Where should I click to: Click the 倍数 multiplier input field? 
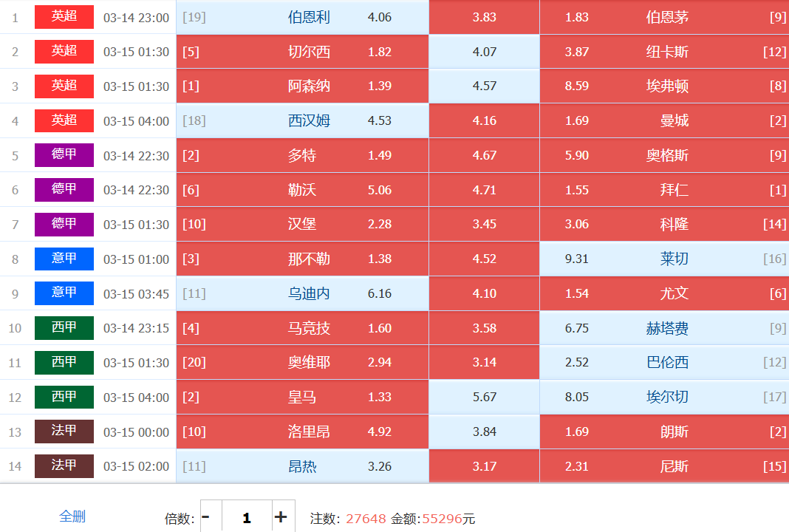[x=247, y=517]
